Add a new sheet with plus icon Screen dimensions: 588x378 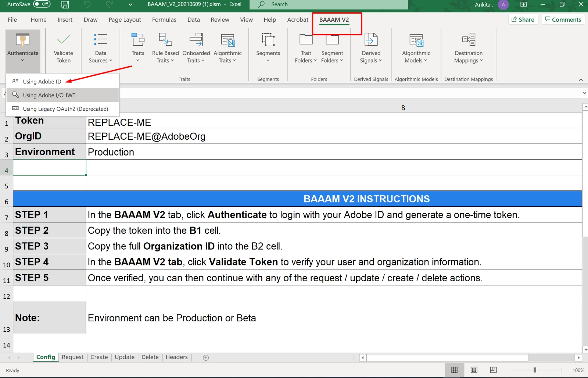tap(206, 357)
